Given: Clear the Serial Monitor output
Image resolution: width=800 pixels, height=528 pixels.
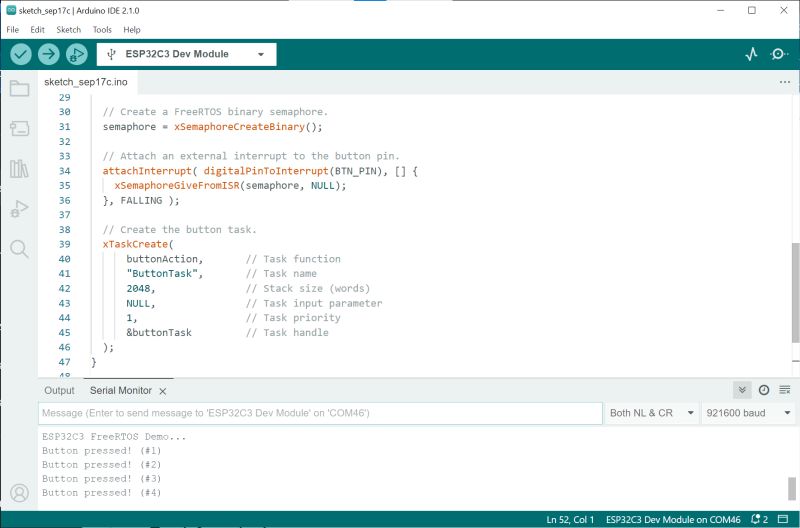Looking at the screenshot, I should (785, 390).
